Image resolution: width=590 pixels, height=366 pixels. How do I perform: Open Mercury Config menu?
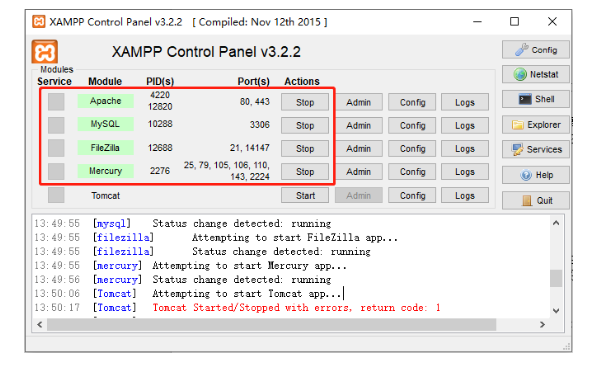pos(412,172)
